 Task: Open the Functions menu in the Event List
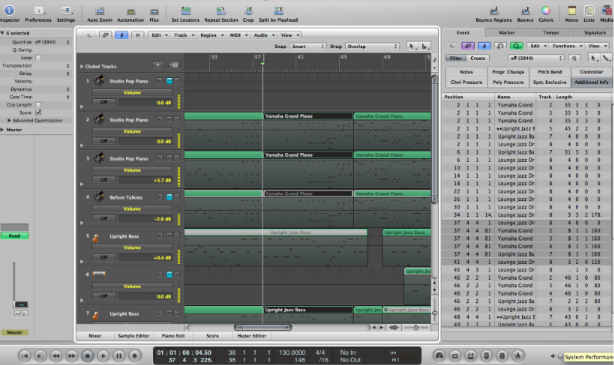[x=566, y=46]
